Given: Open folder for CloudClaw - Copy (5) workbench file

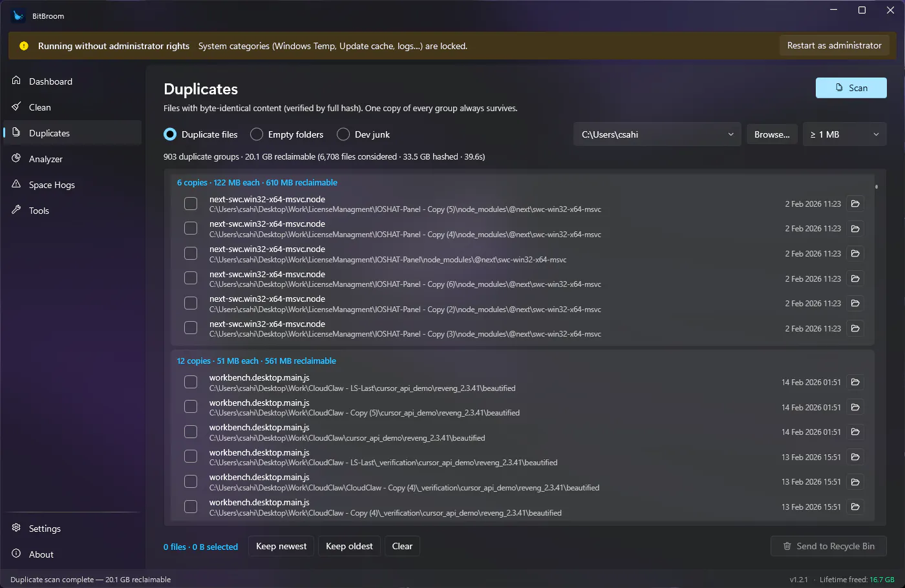Looking at the screenshot, I should pyautogui.click(x=855, y=407).
